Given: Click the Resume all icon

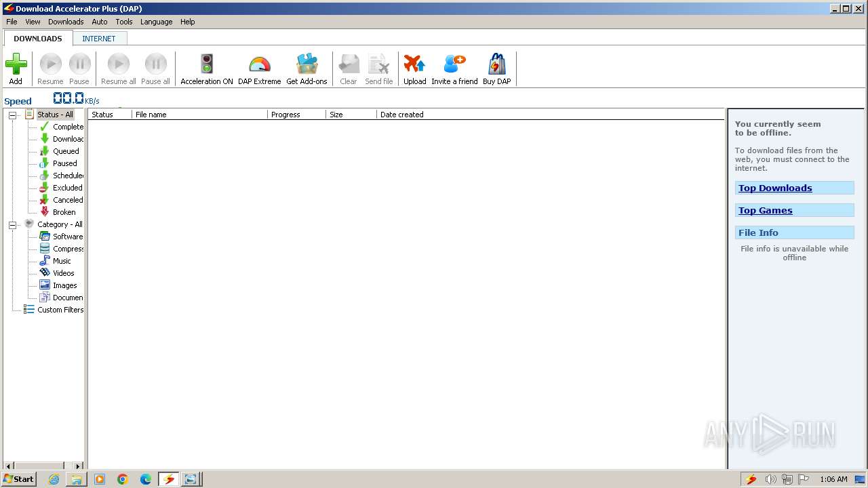Looking at the screenshot, I should pos(118,65).
